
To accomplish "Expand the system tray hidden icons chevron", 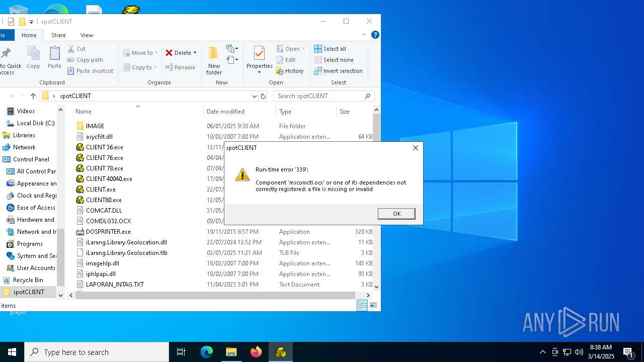I will (x=542, y=352).
